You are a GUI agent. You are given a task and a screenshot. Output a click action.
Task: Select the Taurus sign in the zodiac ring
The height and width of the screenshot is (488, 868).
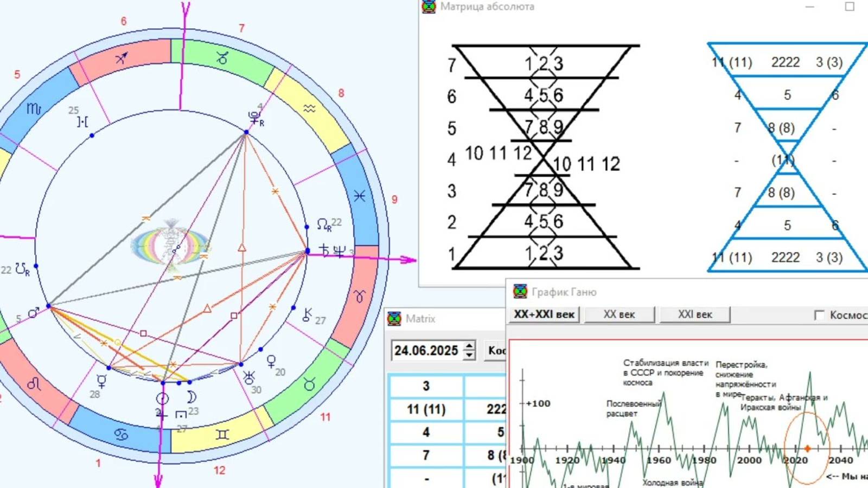310,384
